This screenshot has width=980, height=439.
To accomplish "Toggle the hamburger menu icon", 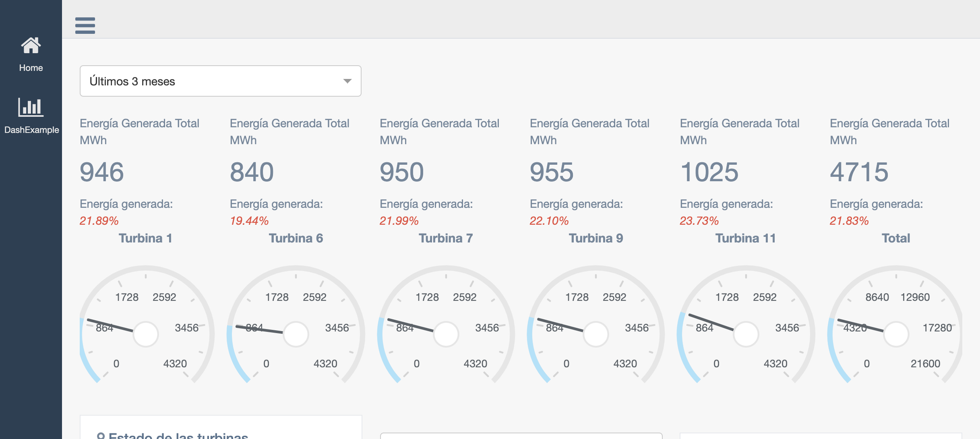I will coord(85,25).
